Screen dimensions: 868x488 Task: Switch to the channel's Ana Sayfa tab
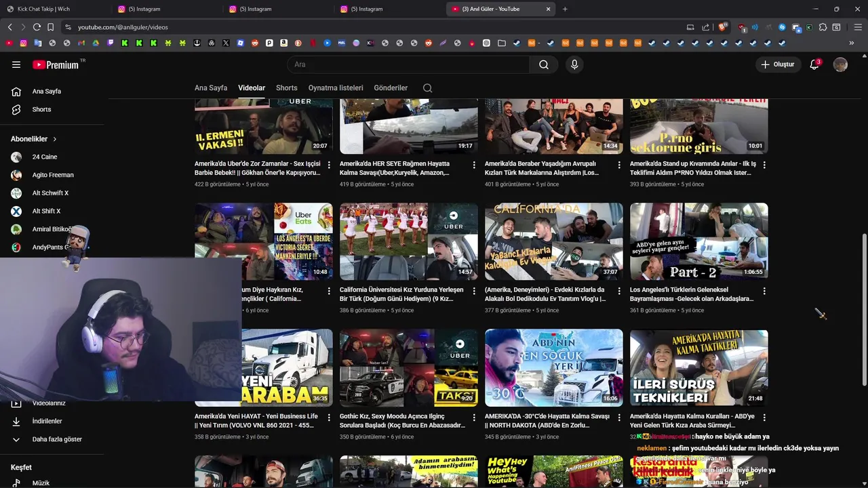(211, 88)
